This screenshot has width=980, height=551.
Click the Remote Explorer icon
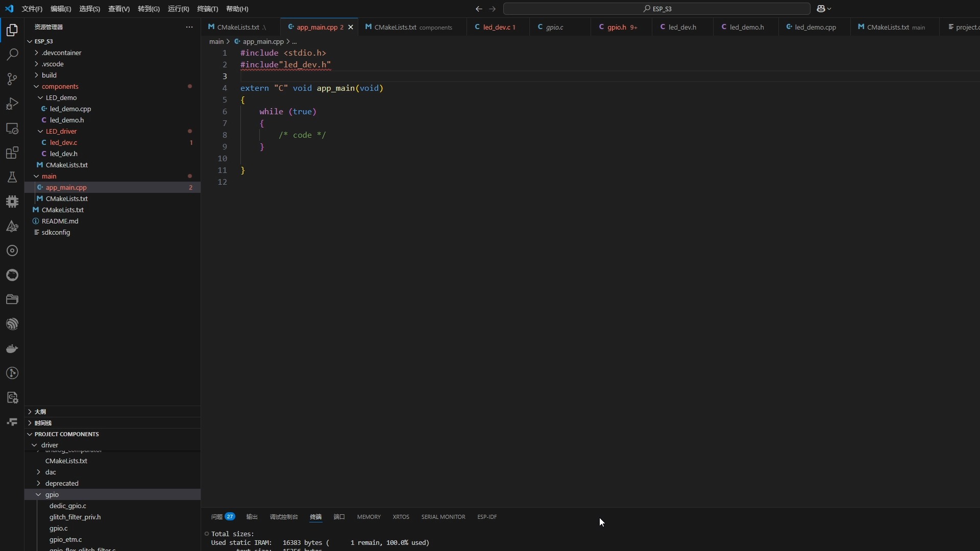coord(12,128)
